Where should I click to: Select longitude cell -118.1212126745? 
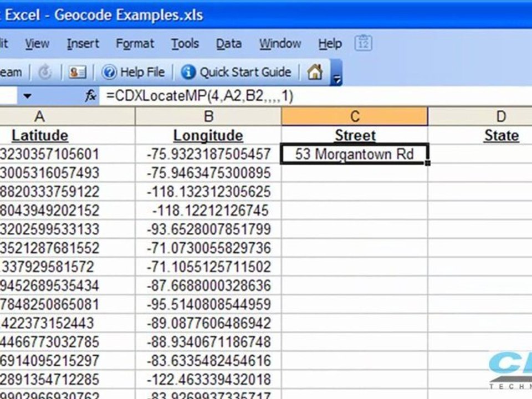coord(208,211)
